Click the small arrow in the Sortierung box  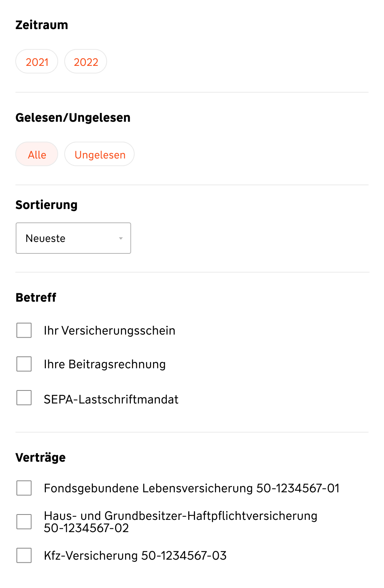point(121,238)
